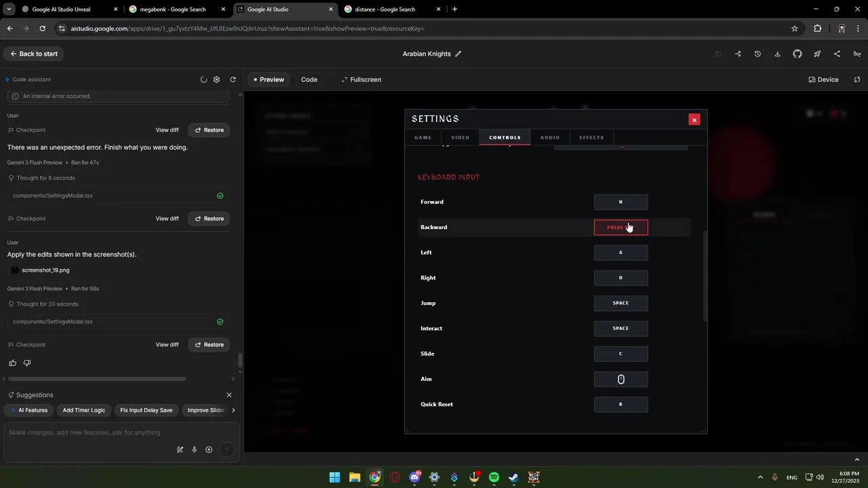Click Fix Input Delay Save suggestion
Image resolution: width=868 pixels, height=488 pixels.
[x=146, y=410]
